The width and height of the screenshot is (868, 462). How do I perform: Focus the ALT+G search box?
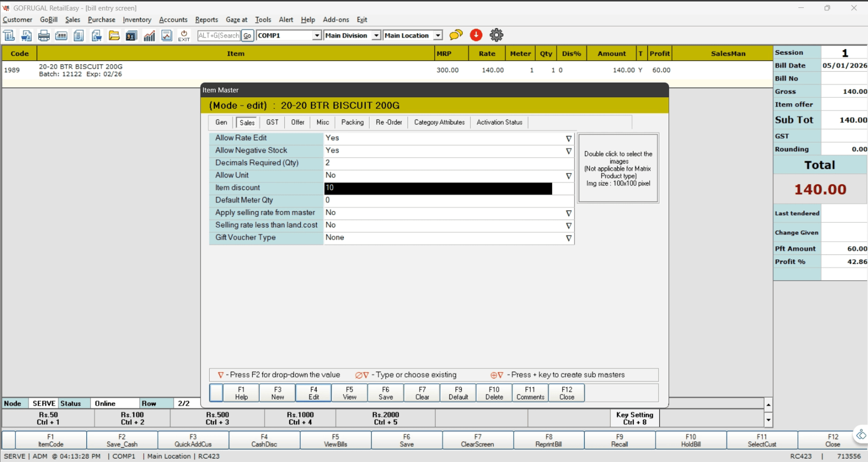pyautogui.click(x=219, y=36)
